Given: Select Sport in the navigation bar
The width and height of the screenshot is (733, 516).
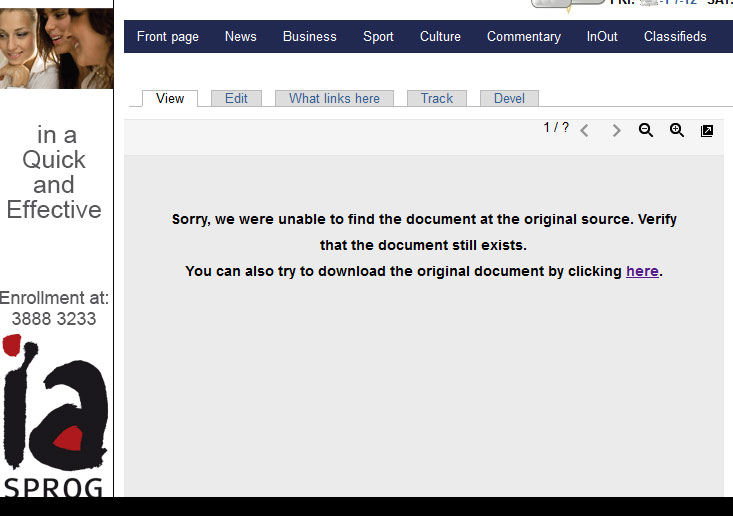Looking at the screenshot, I should (378, 36).
